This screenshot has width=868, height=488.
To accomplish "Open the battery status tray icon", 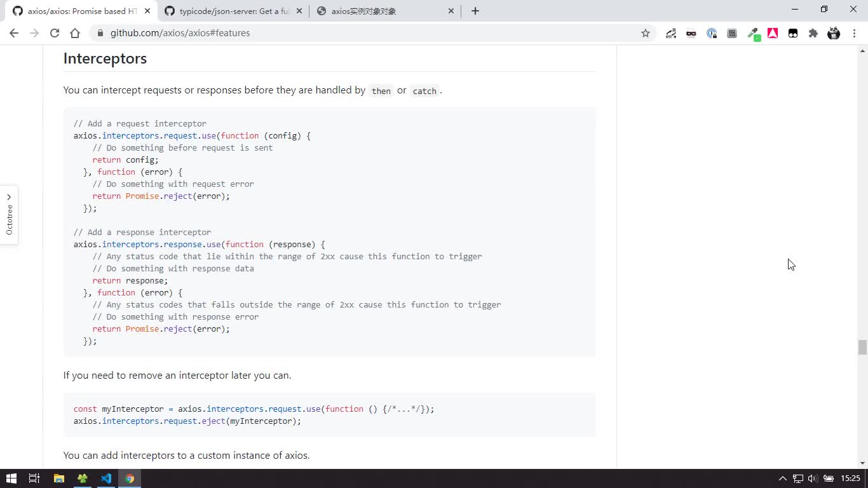I will click(x=829, y=478).
